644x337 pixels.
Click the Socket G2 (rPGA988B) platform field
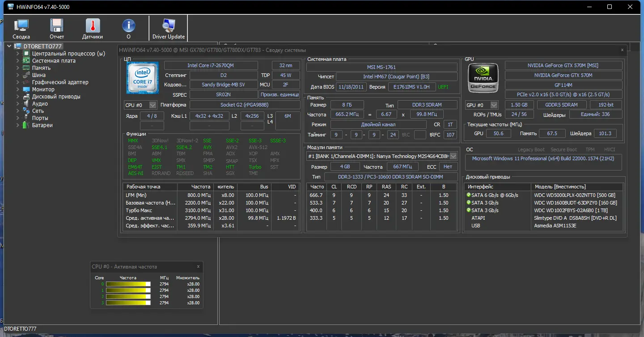pyautogui.click(x=245, y=105)
